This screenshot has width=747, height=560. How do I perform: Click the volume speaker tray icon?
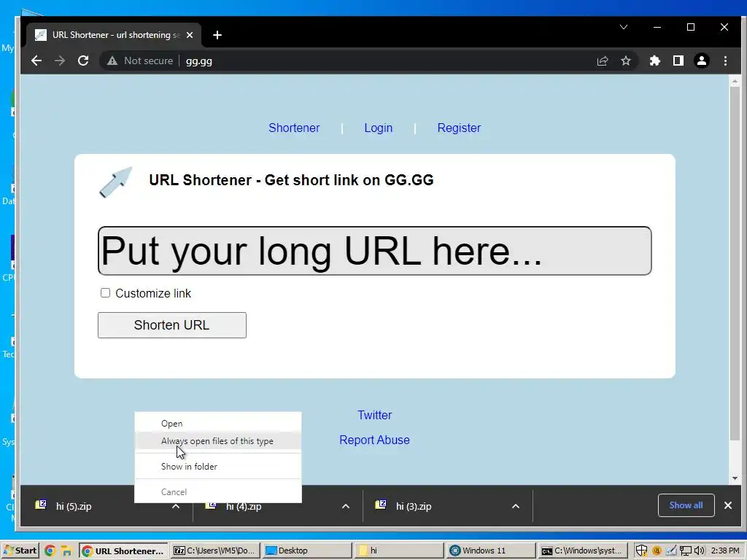(x=700, y=551)
